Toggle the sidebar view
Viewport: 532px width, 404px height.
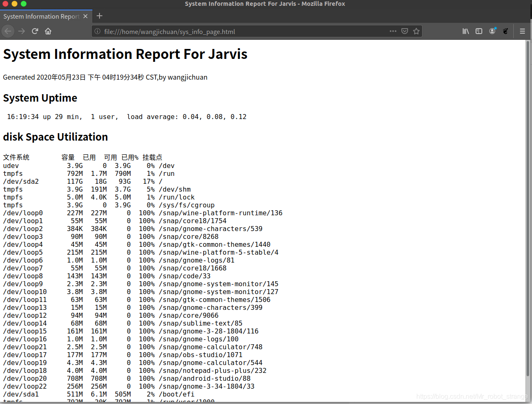tap(479, 31)
